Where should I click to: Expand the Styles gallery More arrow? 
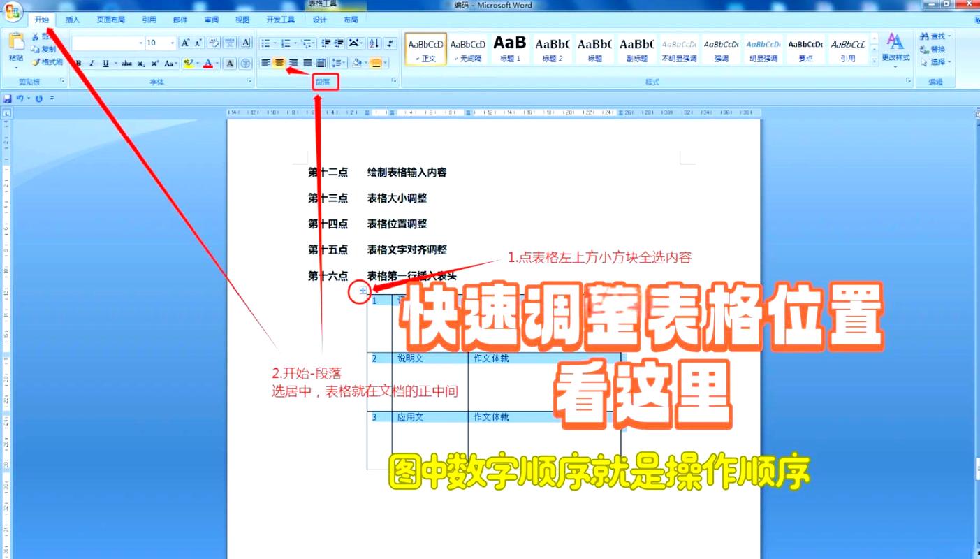click(874, 61)
